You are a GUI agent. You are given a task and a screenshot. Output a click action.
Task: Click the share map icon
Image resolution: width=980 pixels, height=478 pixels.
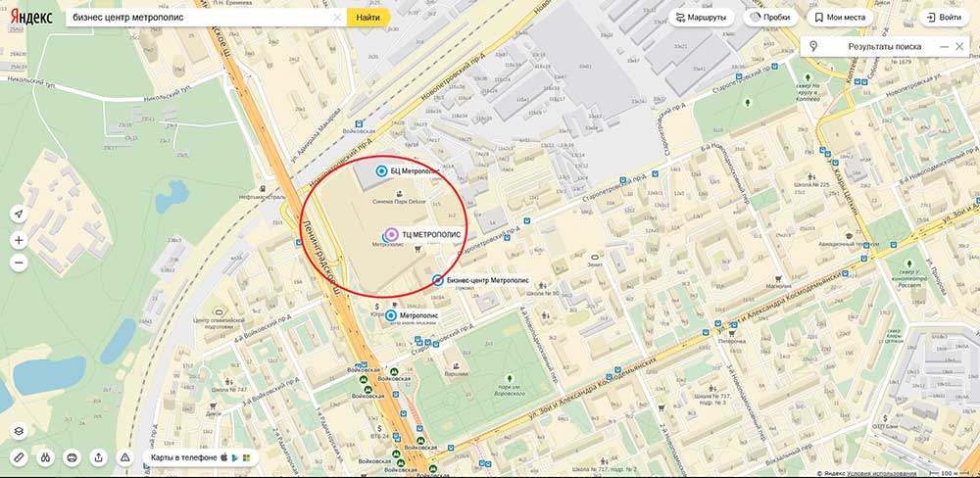click(99, 457)
